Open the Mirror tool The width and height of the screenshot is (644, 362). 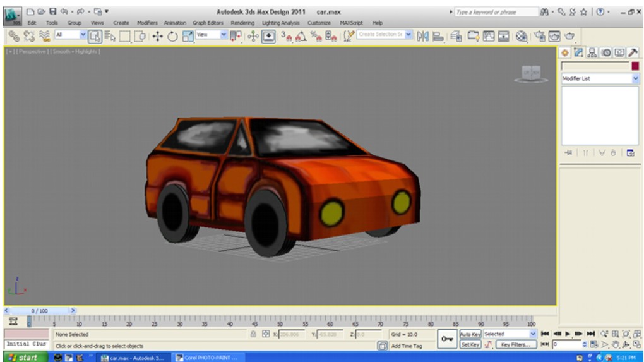point(422,37)
